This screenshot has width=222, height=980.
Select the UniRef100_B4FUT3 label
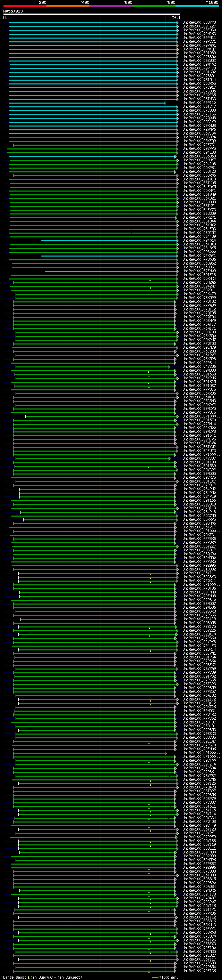(x=199, y=451)
